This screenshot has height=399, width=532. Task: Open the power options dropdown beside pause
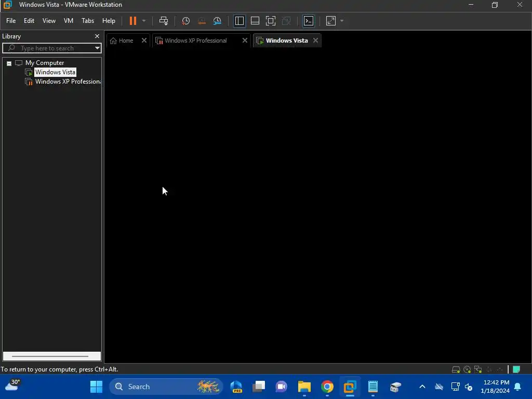click(x=144, y=21)
